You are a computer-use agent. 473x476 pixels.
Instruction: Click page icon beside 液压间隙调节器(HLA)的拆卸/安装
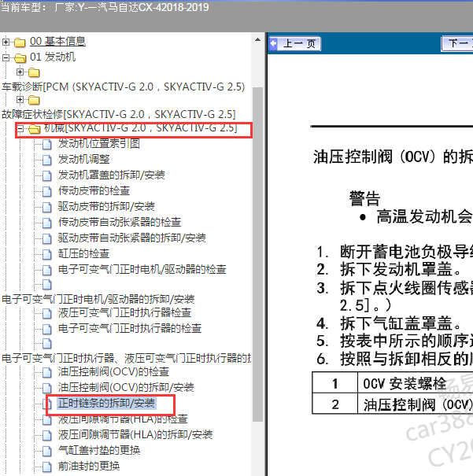pos(46,436)
